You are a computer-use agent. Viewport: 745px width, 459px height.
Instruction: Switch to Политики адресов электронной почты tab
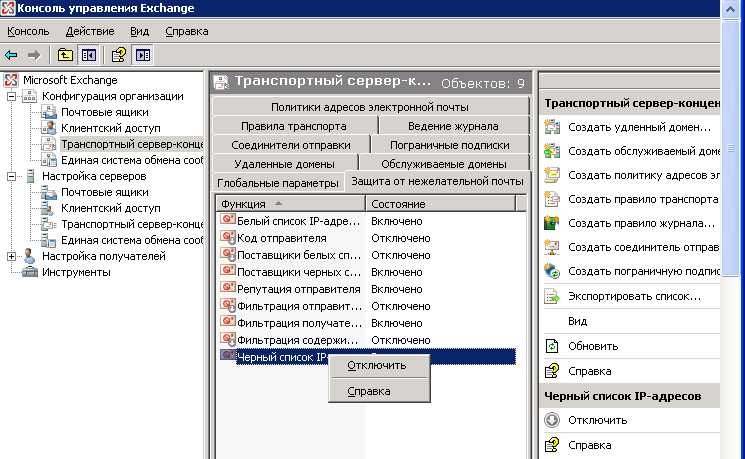tap(370, 107)
